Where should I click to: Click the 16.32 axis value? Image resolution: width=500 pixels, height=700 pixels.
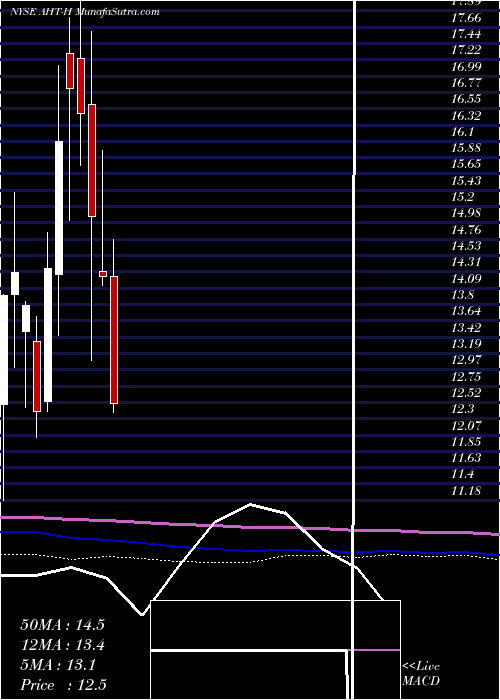point(467,116)
